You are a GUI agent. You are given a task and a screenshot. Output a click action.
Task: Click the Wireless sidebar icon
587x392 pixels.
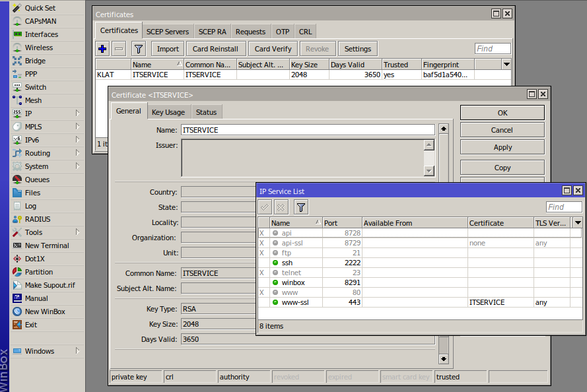(17, 48)
